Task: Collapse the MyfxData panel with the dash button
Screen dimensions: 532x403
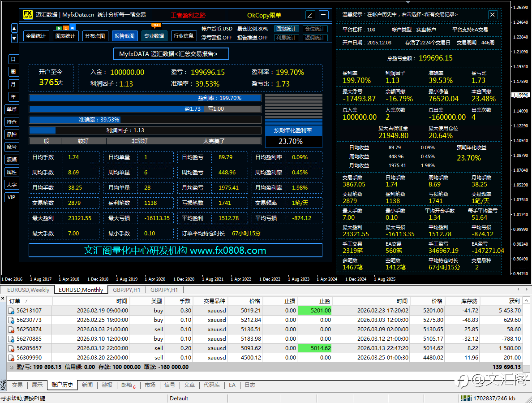Action: pyautogui.click(x=324, y=15)
